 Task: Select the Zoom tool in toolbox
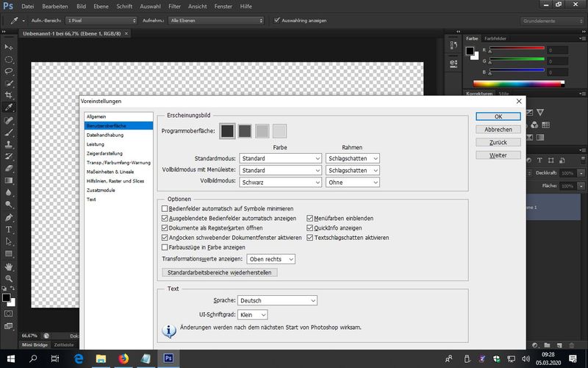click(10, 279)
